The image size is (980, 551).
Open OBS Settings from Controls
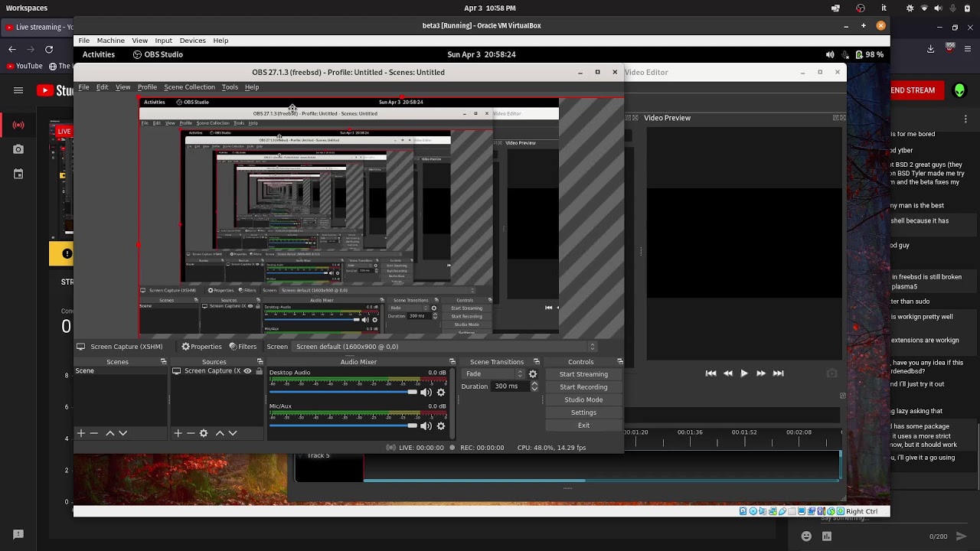pyautogui.click(x=583, y=412)
